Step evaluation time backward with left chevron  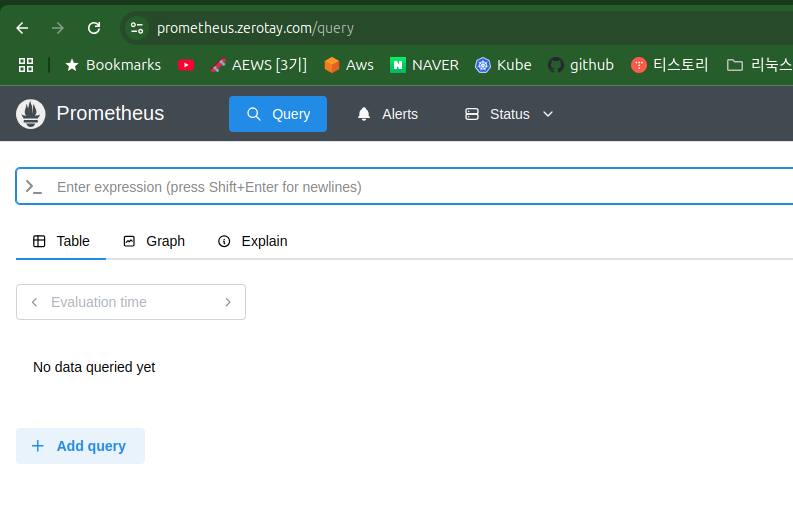pos(34,302)
